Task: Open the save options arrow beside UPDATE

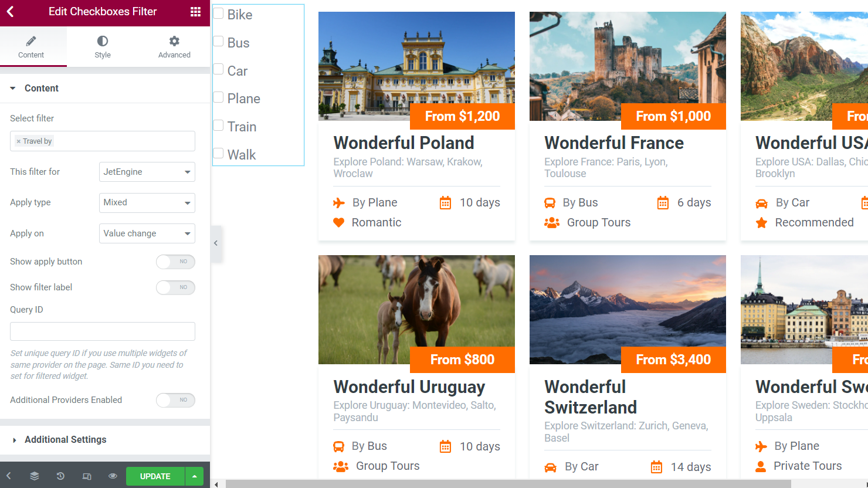Action: (x=194, y=476)
